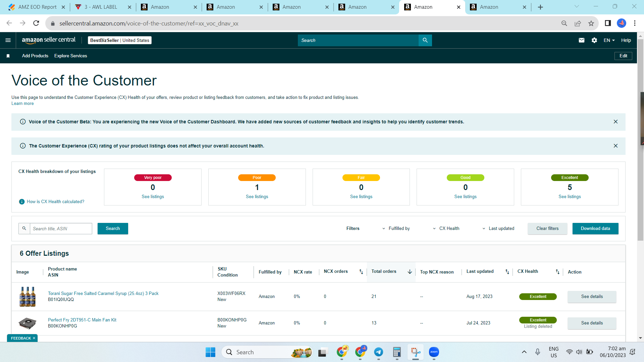Click Edit on the favorites bar
This screenshot has height=362, width=644.
pyautogui.click(x=623, y=56)
